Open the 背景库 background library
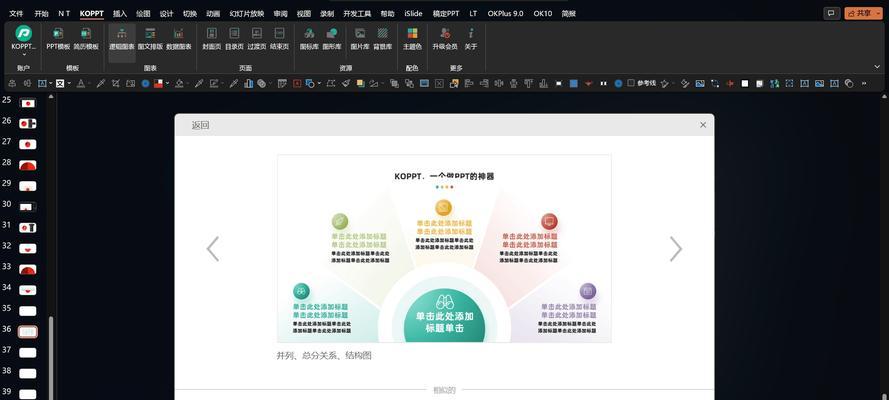889x400 pixels. [x=383, y=39]
